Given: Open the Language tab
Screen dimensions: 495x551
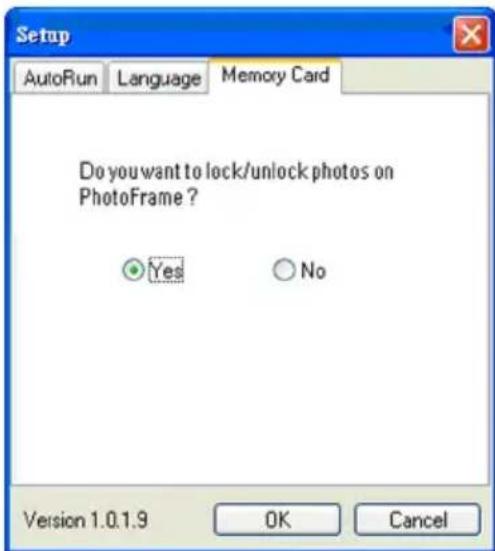Looking at the screenshot, I should [x=159, y=78].
